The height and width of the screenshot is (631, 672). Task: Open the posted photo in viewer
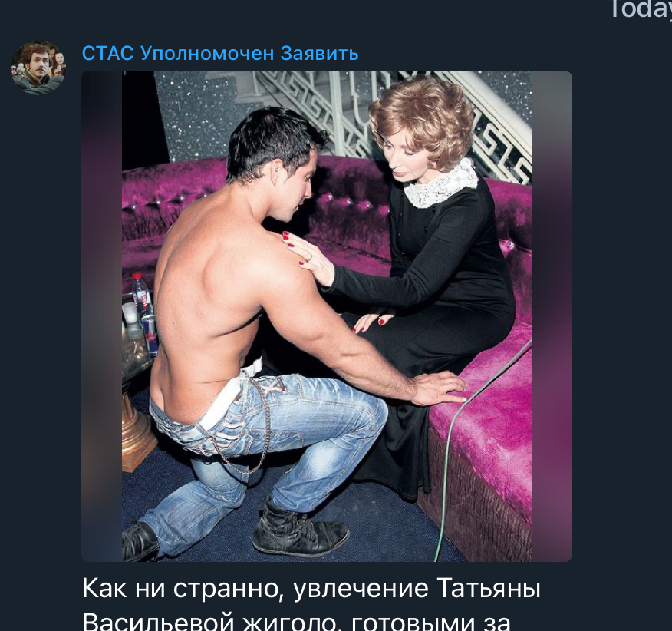click(x=327, y=316)
